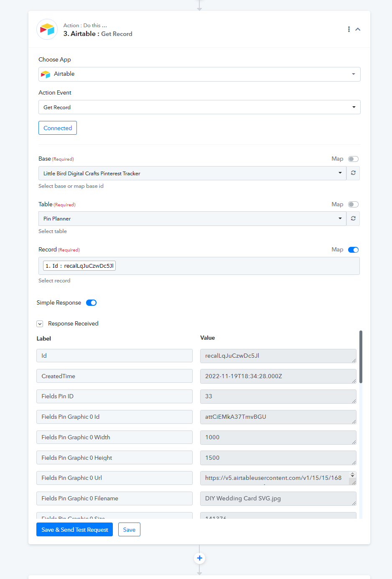Click the value field showing 33

pos(278,397)
